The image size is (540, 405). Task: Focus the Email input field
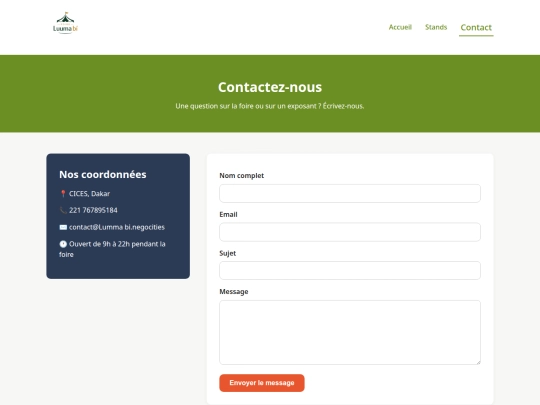(350, 232)
